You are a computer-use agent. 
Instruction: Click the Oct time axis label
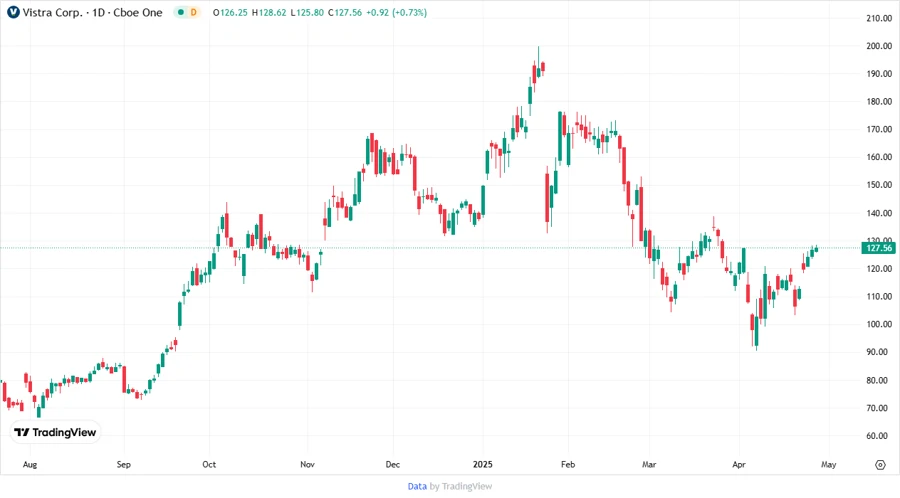(x=209, y=465)
